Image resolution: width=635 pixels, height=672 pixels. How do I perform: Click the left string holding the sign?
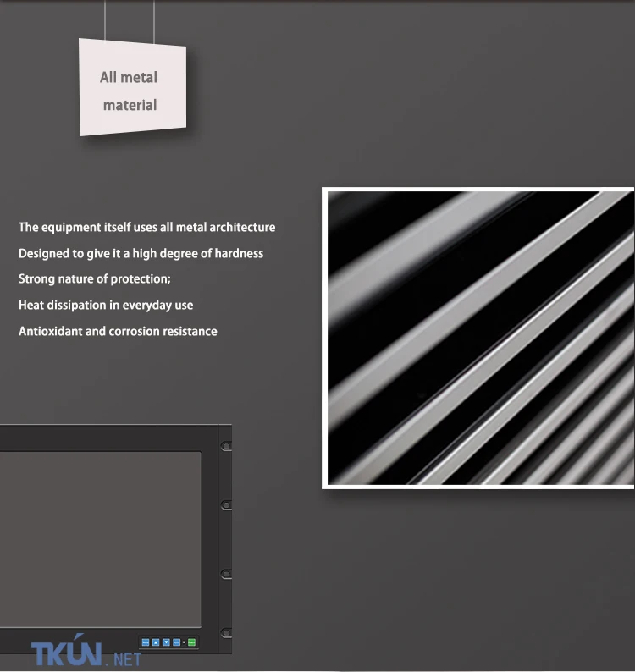click(105, 20)
